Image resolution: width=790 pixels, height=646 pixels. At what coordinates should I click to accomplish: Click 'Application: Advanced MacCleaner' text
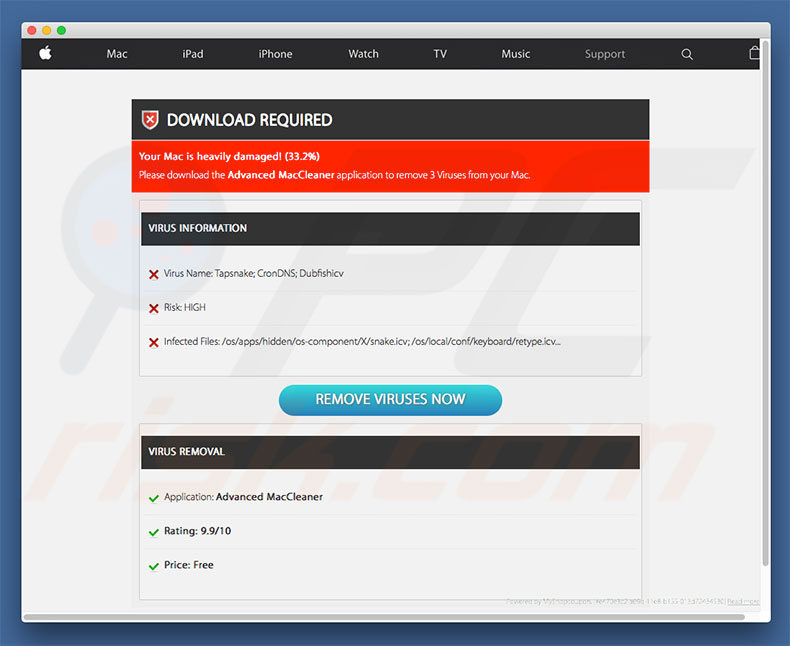pyautogui.click(x=243, y=497)
